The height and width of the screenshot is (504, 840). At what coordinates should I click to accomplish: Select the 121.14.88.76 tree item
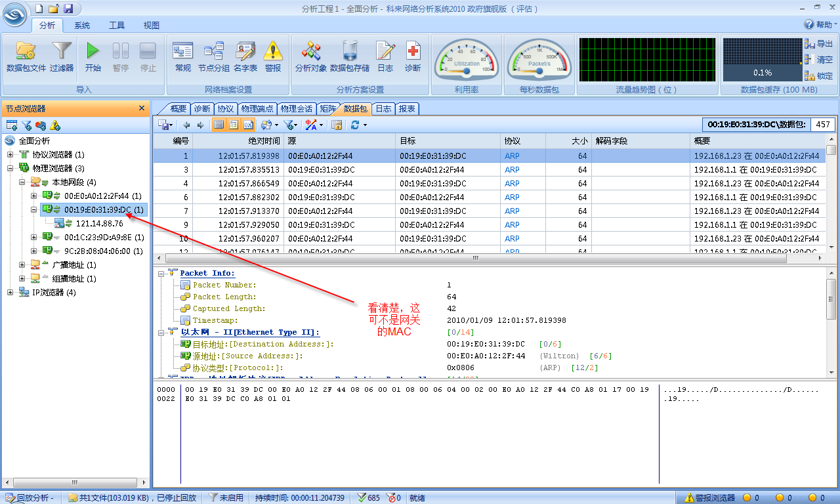99,224
